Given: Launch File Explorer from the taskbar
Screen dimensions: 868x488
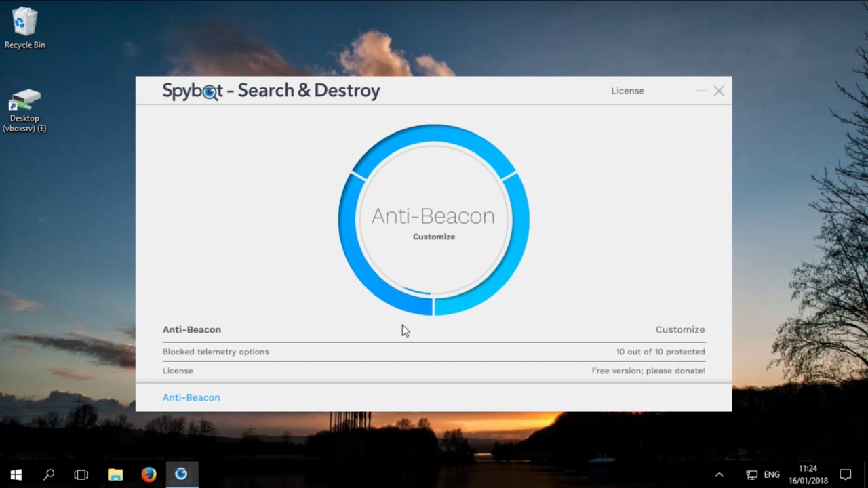Looking at the screenshot, I should coord(116,474).
